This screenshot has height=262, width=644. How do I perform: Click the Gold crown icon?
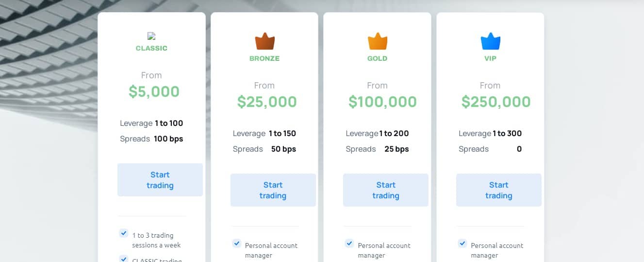tap(378, 41)
